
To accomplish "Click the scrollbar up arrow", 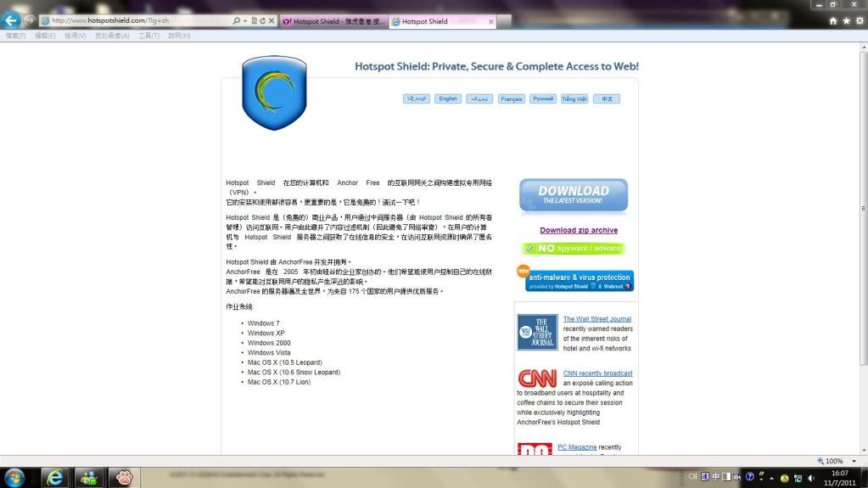I will pos(863,48).
